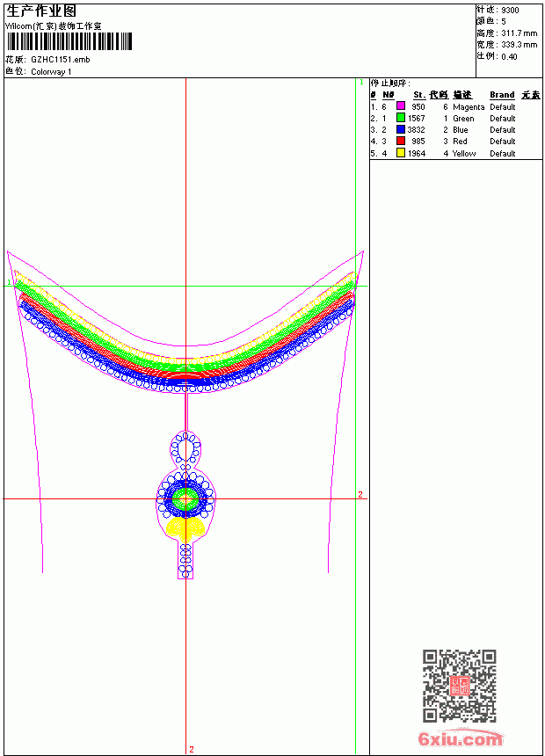Click the teardrop loop atop the pendant
The width and height of the screenshot is (545, 756).
point(185,449)
